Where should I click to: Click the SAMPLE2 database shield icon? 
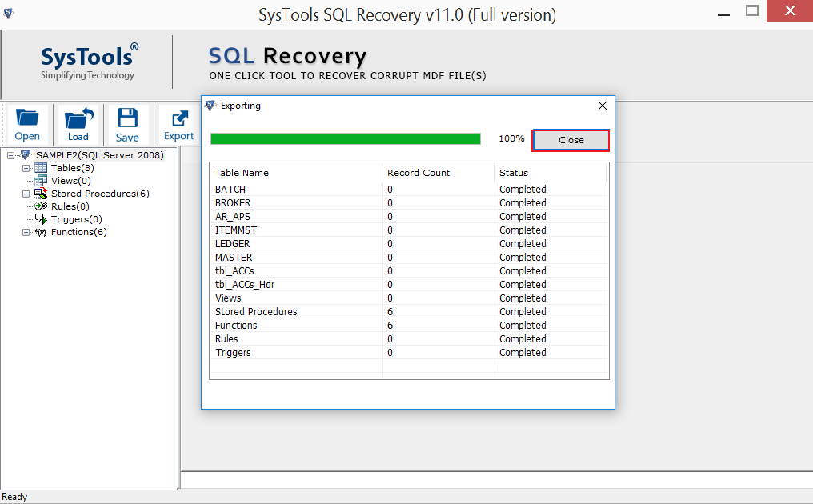[25, 154]
